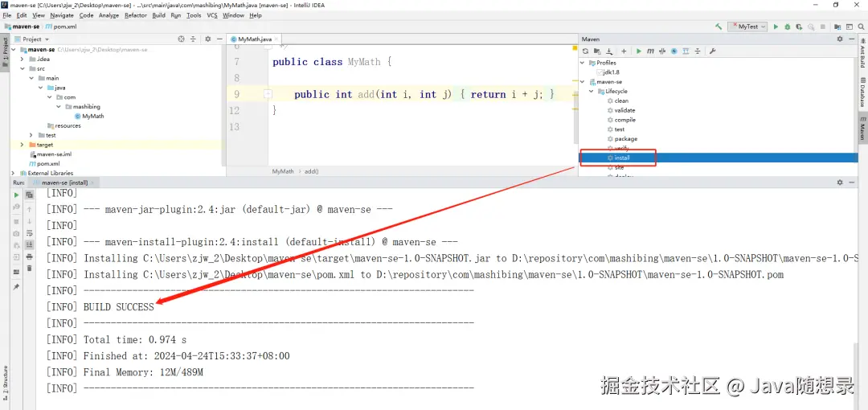Viewport: 868px width, 410px height.
Task: Collapse all icon in Project panel
Action: tap(193, 39)
